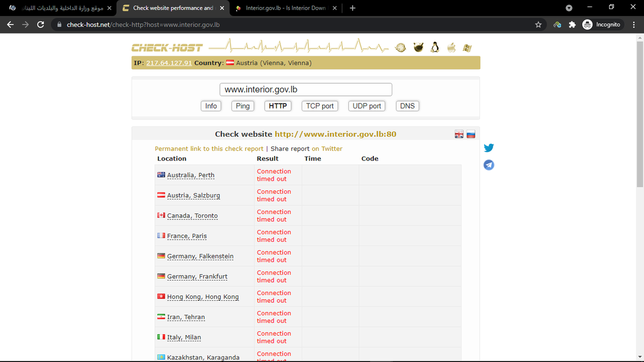Viewport: 644px width, 362px height.
Task: Select Iran, Tehran location
Action: (x=186, y=317)
